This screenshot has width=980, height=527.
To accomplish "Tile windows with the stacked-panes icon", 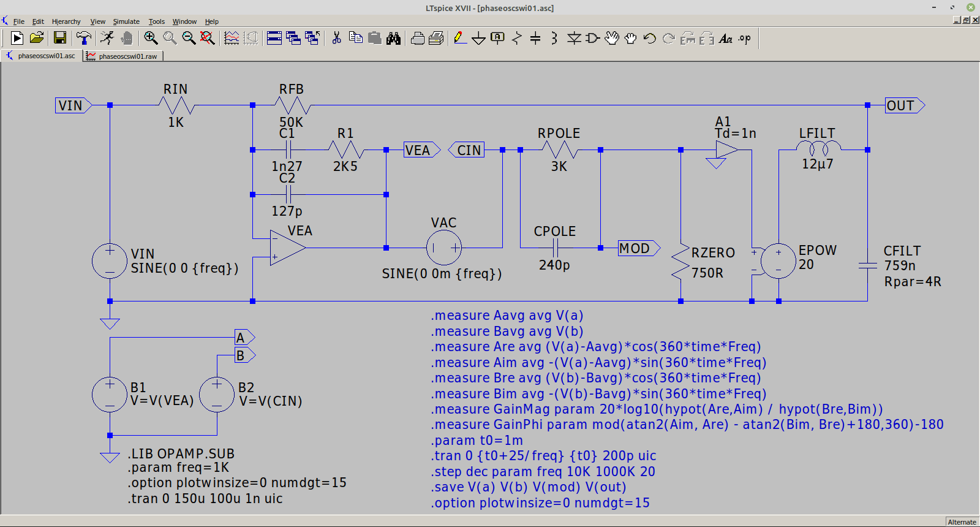I will pyautogui.click(x=274, y=38).
